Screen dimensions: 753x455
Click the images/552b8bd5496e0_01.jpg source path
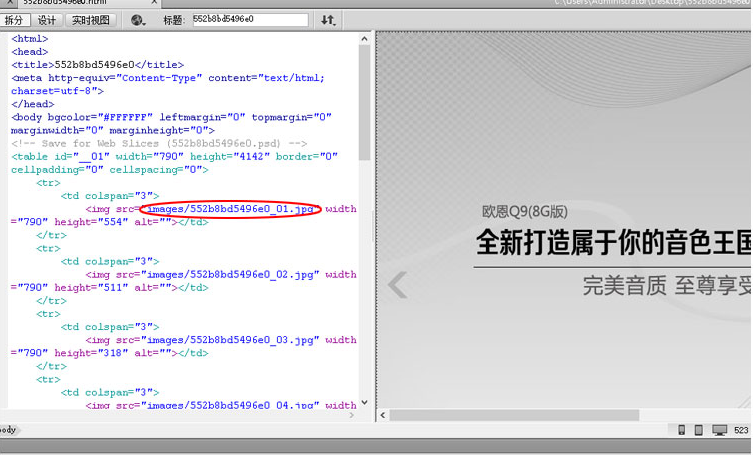click(x=231, y=209)
